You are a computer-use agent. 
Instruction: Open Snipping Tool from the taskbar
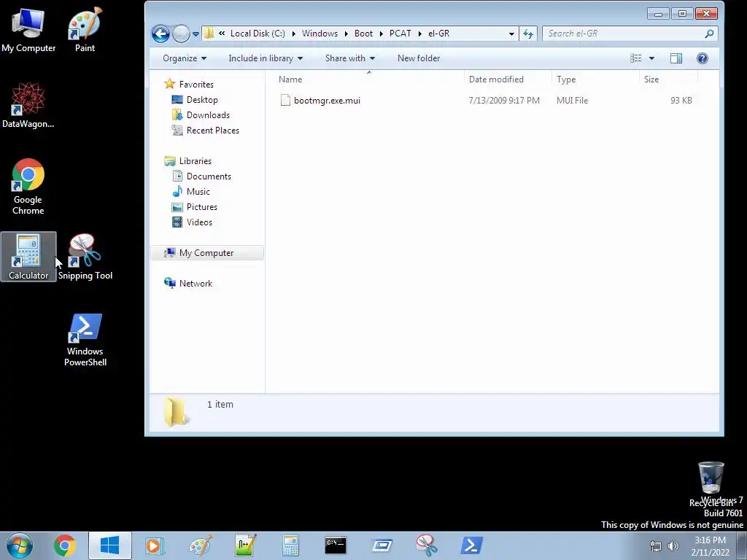426,545
